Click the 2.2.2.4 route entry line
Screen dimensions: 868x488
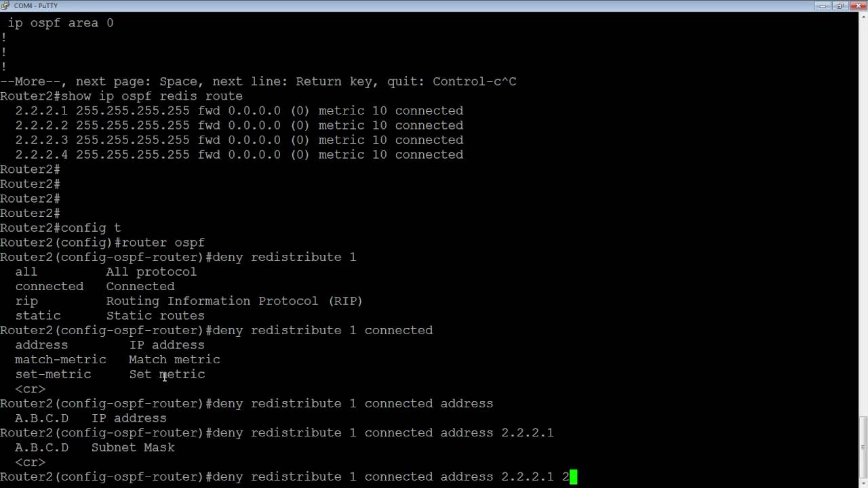[x=239, y=155]
